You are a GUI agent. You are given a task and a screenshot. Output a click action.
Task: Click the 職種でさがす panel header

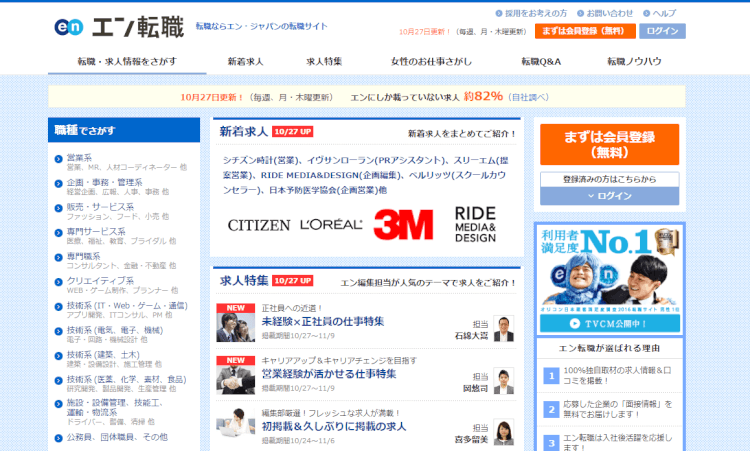(x=124, y=130)
